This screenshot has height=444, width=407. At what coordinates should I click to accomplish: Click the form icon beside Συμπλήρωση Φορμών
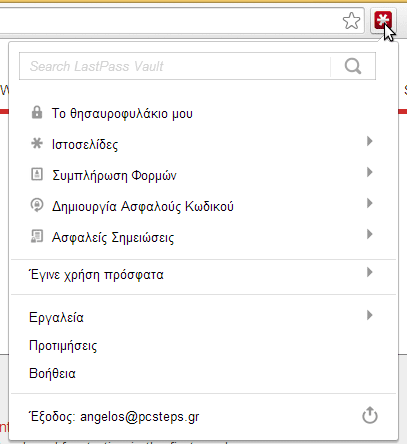click(x=37, y=174)
